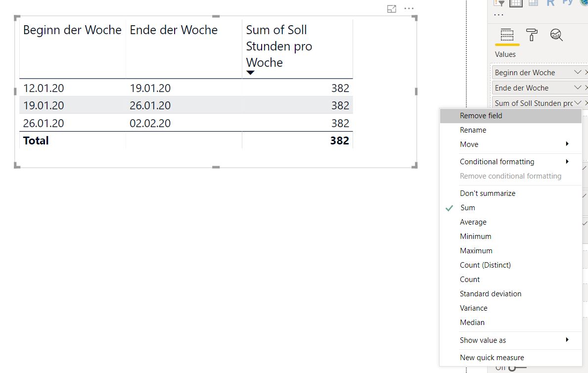Open more visuals ellipsis in Visualizations pane

(x=499, y=15)
